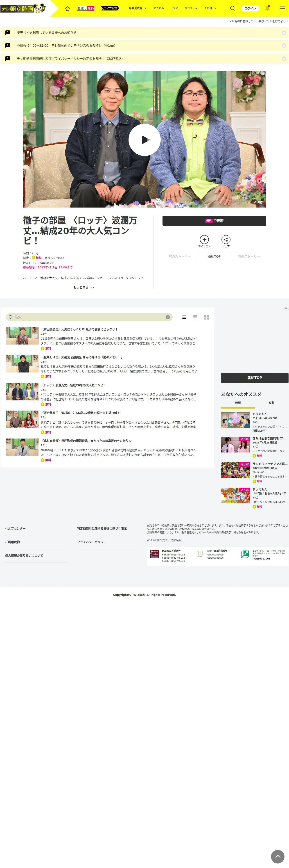Click the シェア icon

226,241
